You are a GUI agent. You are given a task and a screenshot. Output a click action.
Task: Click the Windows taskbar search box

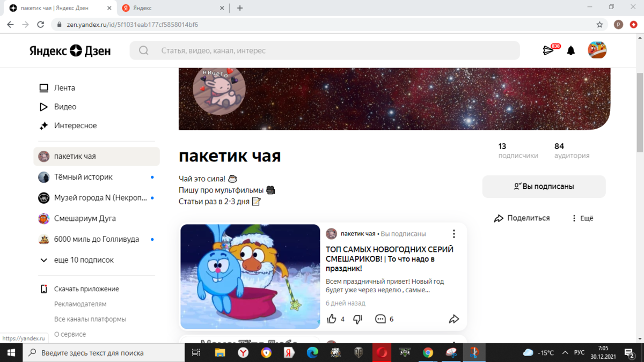pos(104,352)
